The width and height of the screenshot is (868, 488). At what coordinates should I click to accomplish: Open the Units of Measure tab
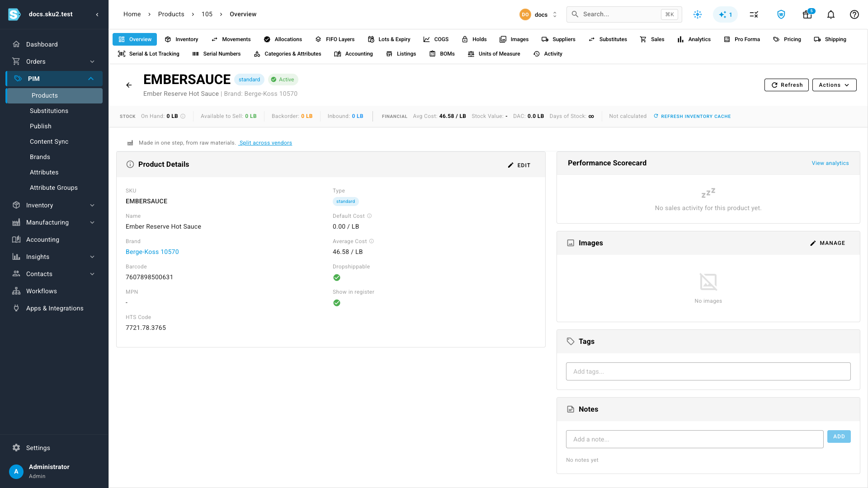tap(494, 54)
